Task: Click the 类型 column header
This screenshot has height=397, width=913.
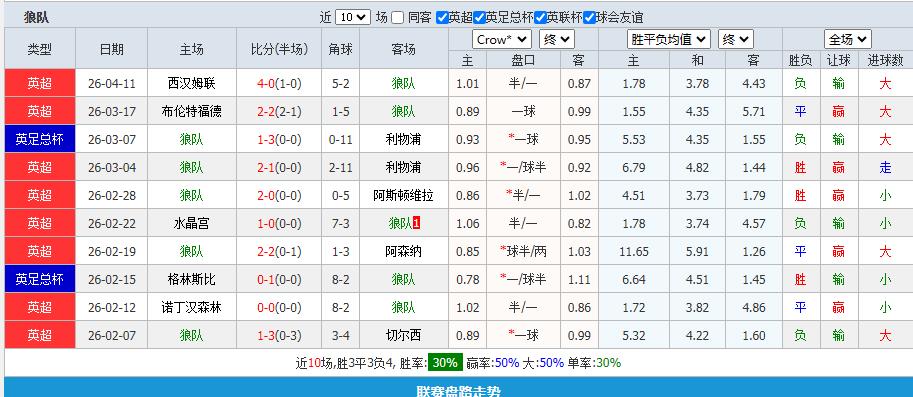Action: click(x=40, y=49)
